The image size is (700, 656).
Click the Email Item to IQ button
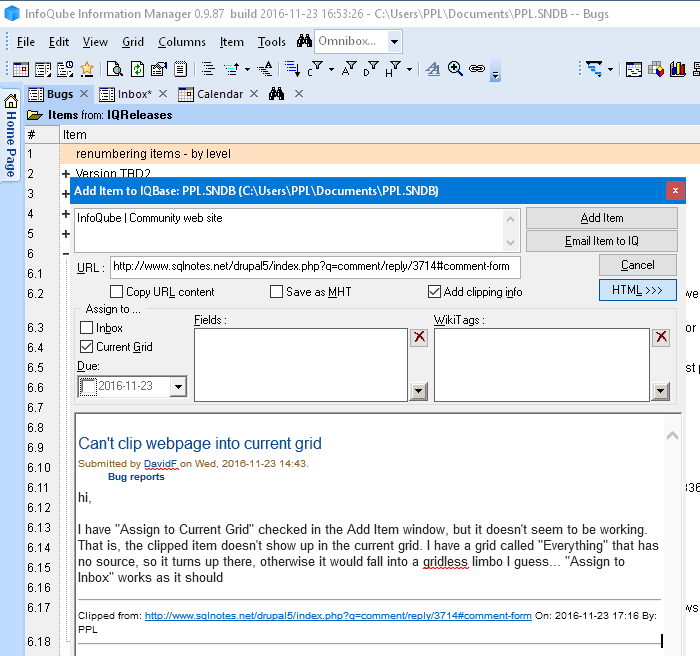point(602,241)
